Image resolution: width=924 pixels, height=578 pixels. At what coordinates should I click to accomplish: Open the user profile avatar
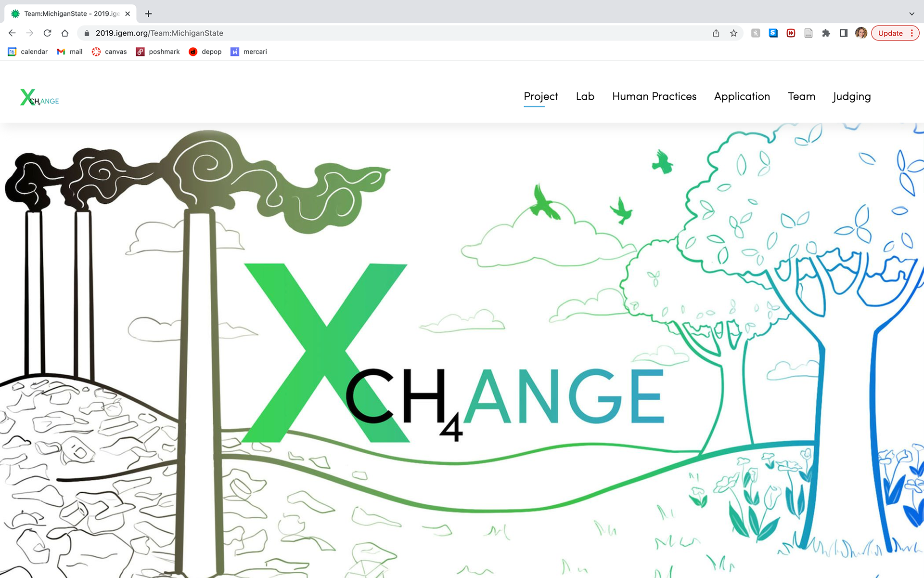pyautogui.click(x=861, y=33)
